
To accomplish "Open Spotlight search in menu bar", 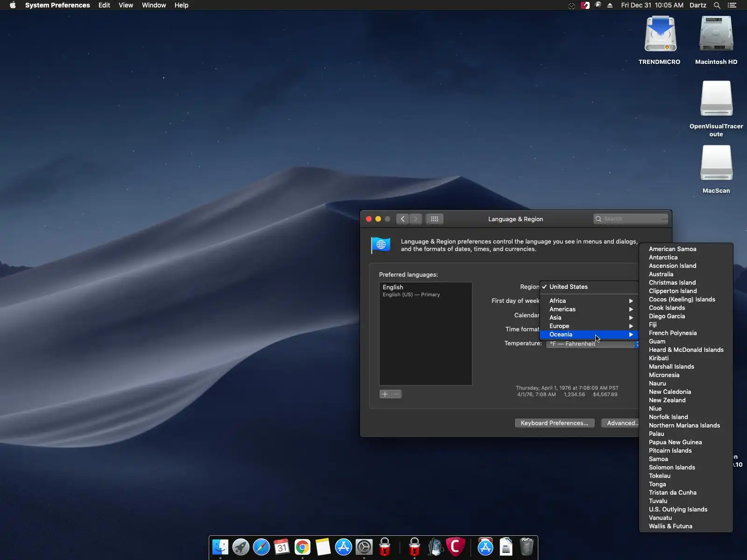I will [x=717, y=5].
